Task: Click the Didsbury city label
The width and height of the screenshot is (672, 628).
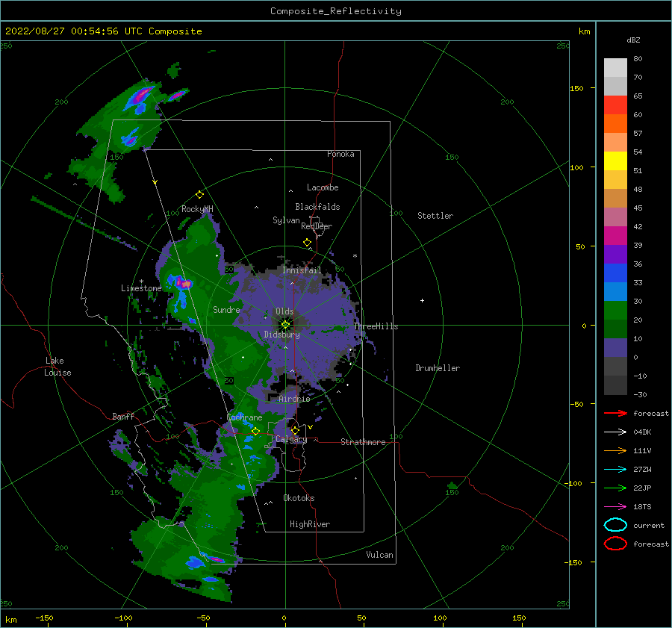Action: 281,335
